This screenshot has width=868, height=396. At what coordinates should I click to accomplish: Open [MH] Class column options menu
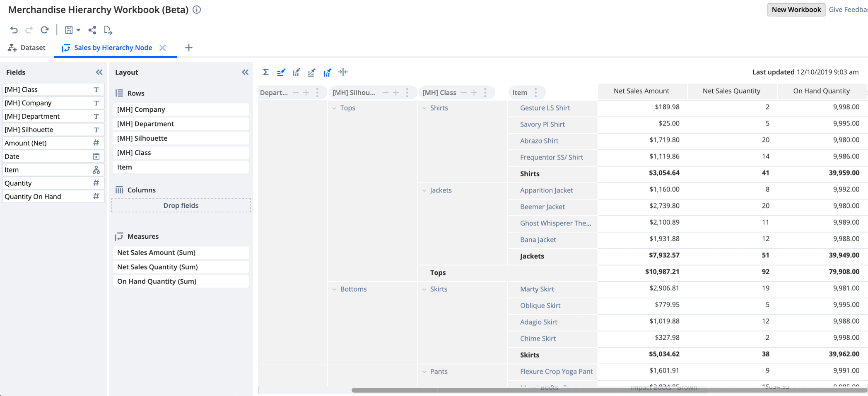485,93
